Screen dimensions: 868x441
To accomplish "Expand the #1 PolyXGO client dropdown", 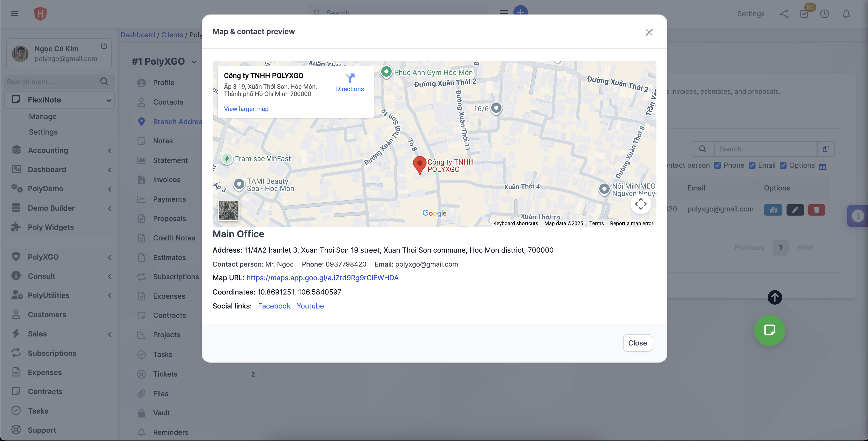I will pyautogui.click(x=194, y=62).
